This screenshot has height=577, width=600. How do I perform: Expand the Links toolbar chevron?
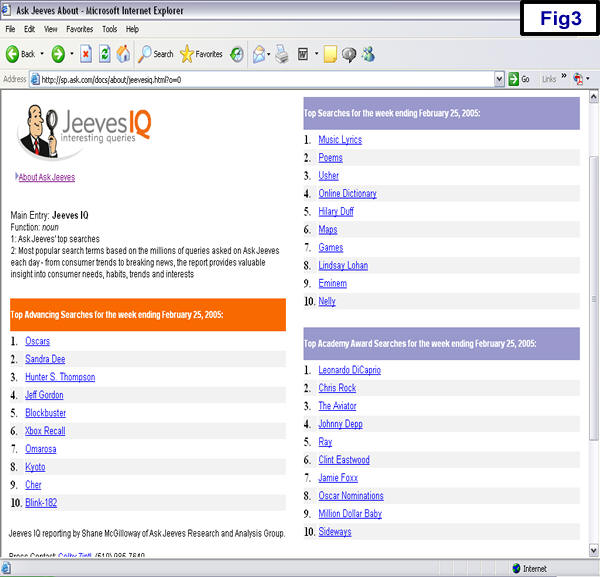click(x=564, y=76)
